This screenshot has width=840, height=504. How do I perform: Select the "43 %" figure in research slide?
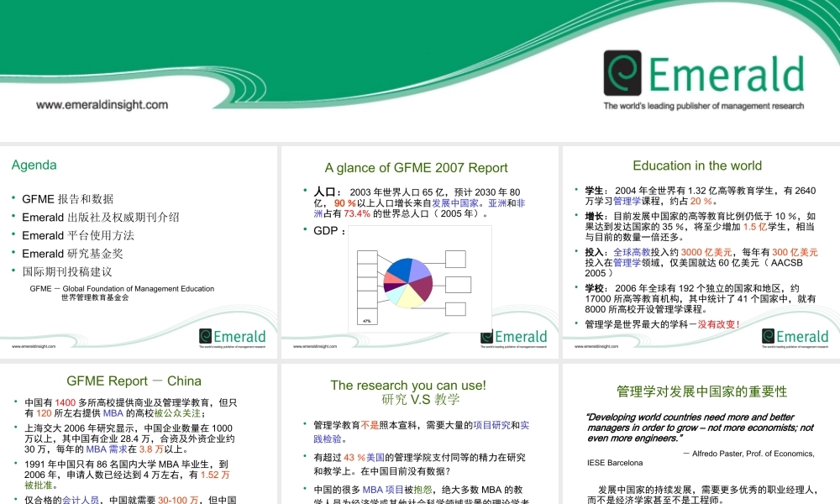click(354, 458)
